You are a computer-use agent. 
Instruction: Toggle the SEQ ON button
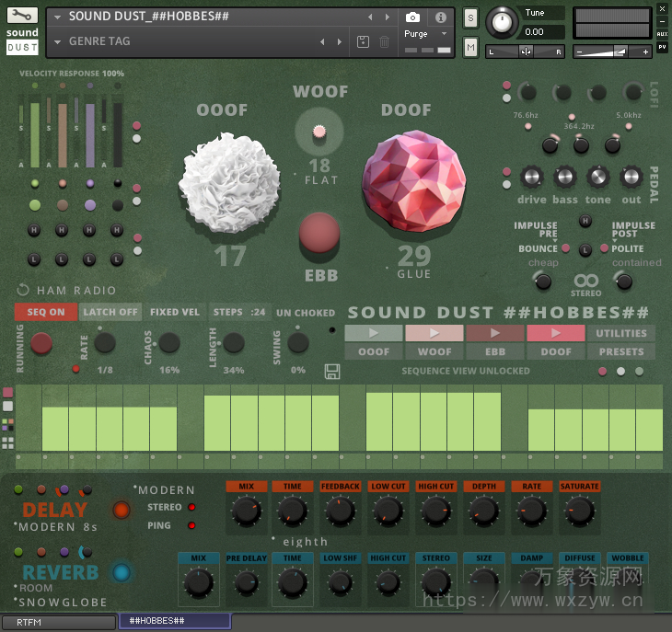tap(46, 312)
